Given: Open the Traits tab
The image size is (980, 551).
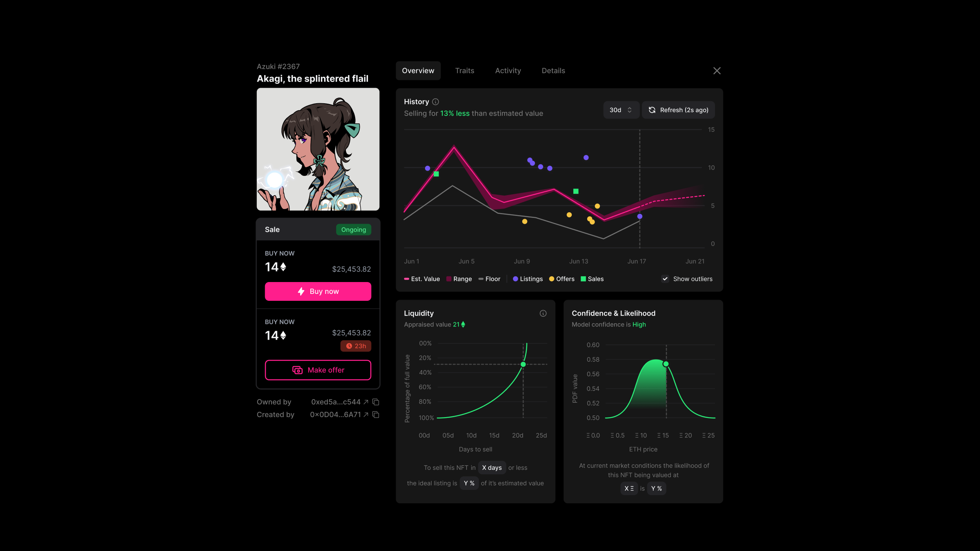Looking at the screenshot, I should [x=464, y=71].
